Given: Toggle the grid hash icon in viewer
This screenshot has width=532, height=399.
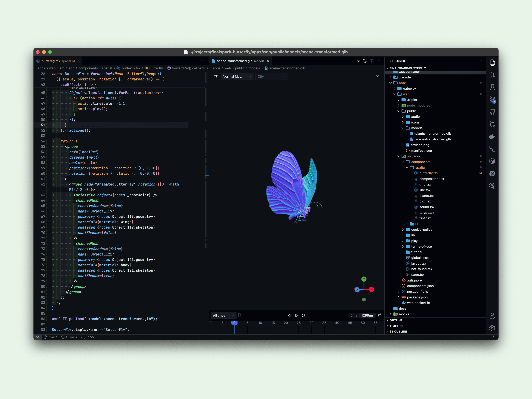Looking at the screenshot, I should (216, 76).
